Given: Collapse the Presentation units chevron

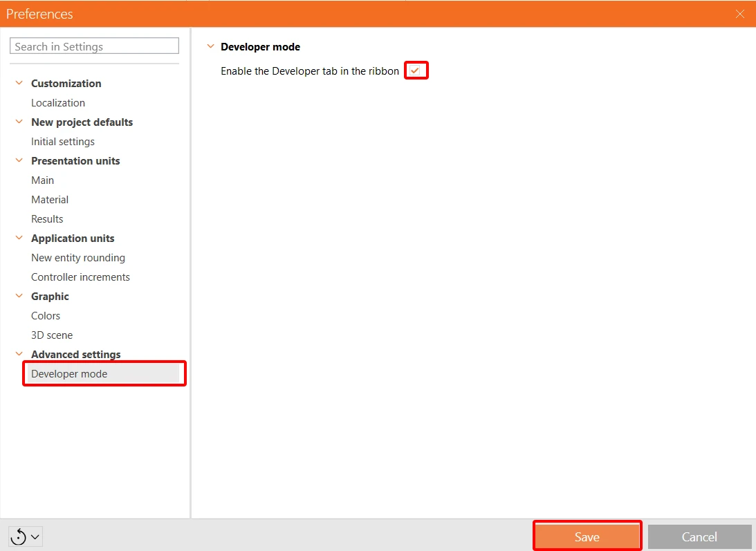Looking at the screenshot, I should (x=19, y=160).
